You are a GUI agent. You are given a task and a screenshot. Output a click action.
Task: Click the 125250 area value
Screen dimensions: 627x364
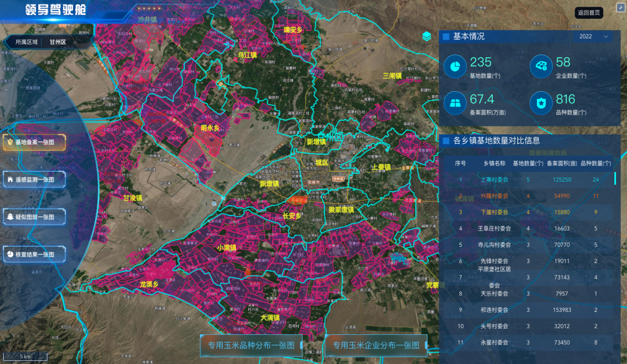tap(562, 180)
